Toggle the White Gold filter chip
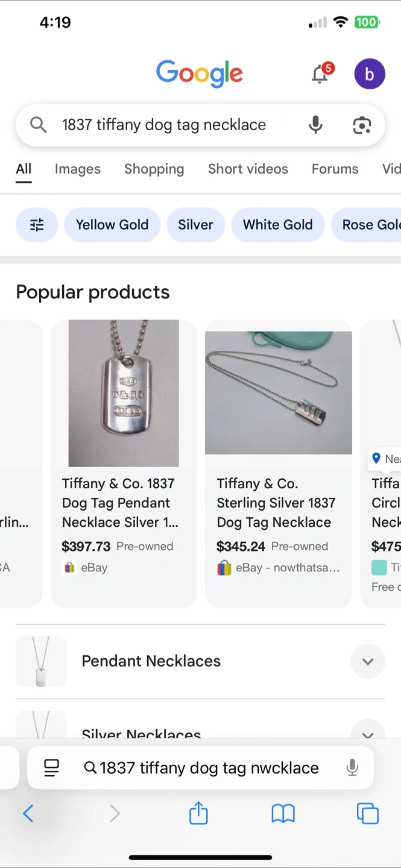 tap(277, 225)
